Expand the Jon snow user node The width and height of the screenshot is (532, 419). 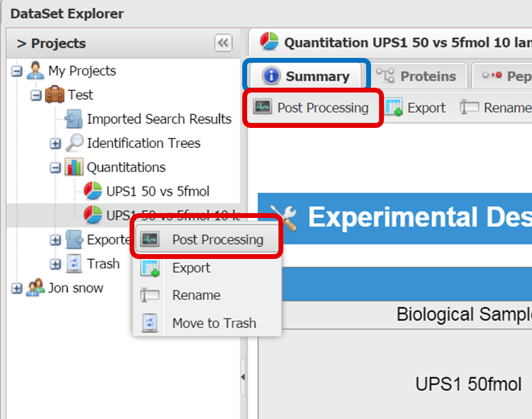click(17, 289)
